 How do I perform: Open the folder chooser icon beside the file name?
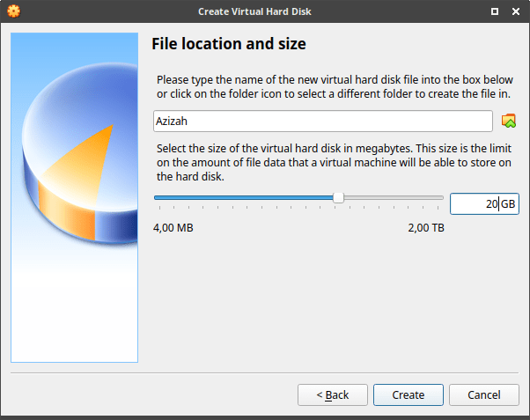click(508, 121)
